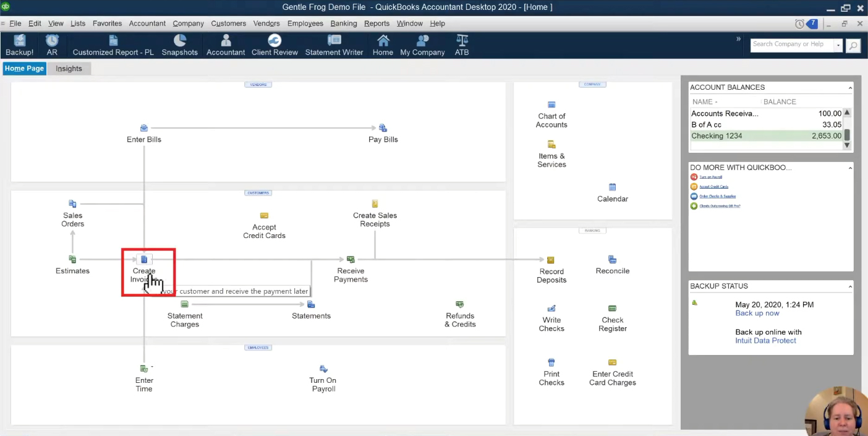Screen dimensions: 868x436
Task: Collapse the Backup Status panel
Action: (x=850, y=286)
